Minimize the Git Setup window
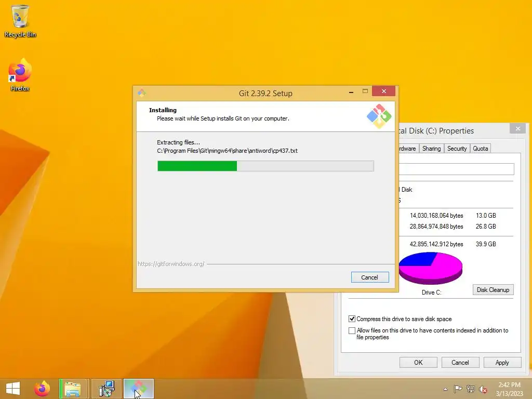The height and width of the screenshot is (399, 532). click(351, 91)
